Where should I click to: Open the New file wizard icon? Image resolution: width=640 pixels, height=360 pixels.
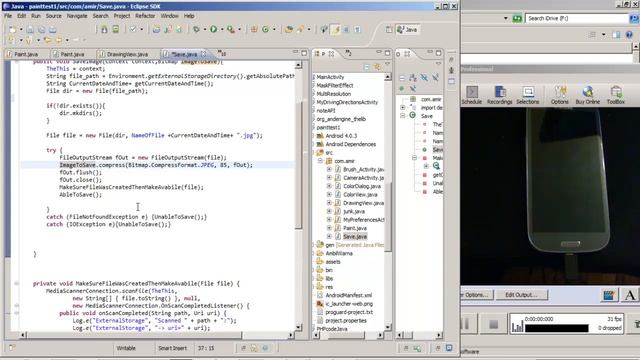[13, 29]
